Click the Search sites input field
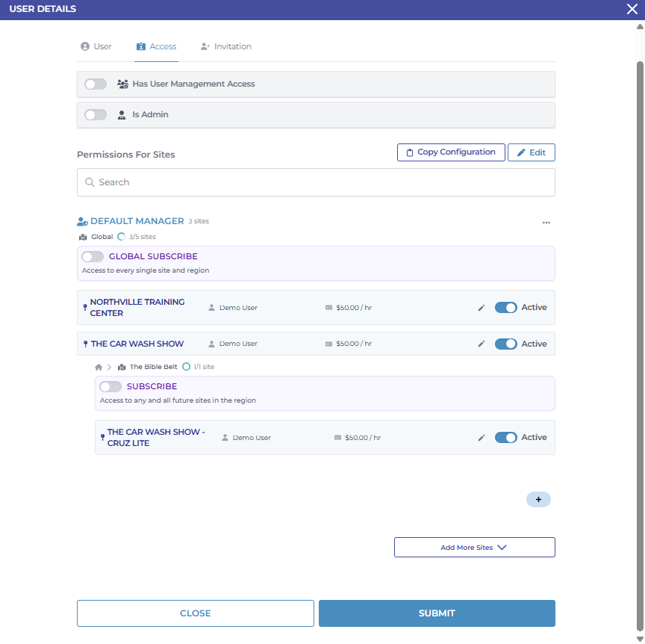645x644 pixels. point(316,182)
